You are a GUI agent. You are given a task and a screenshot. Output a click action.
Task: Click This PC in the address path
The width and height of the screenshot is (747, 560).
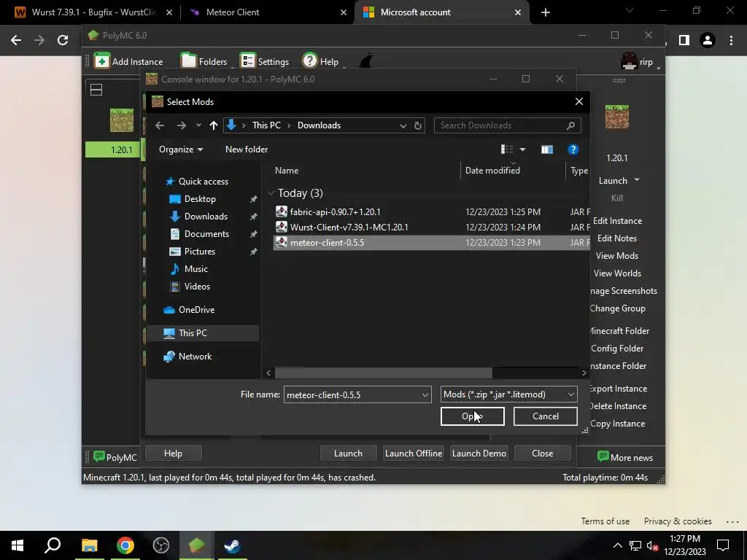(x=266, y=125)
